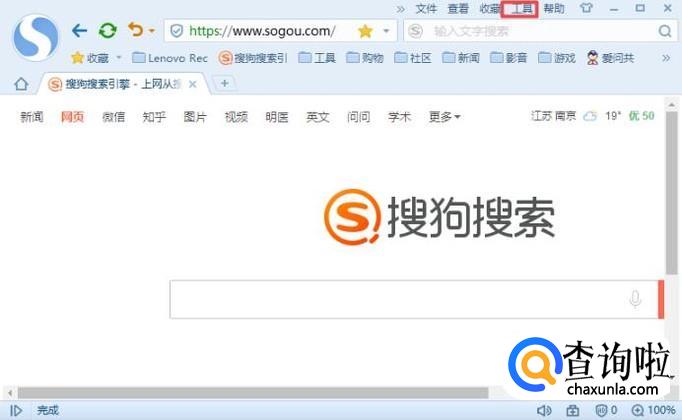This screenshot has height=420, width=682.
Task: Click the 100% zoom level control
Action: (x=654, y=410)
